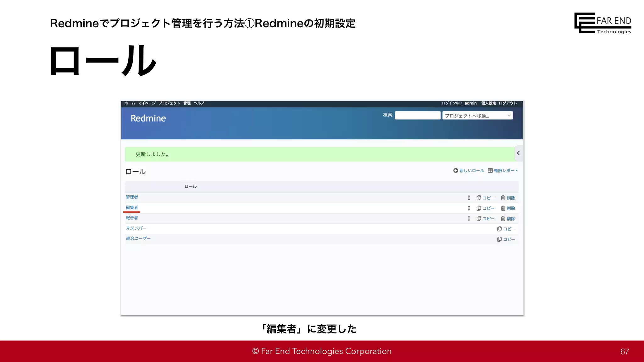
Task: Click the copy icon in 管理者 row
Action: tap(479, 198)
